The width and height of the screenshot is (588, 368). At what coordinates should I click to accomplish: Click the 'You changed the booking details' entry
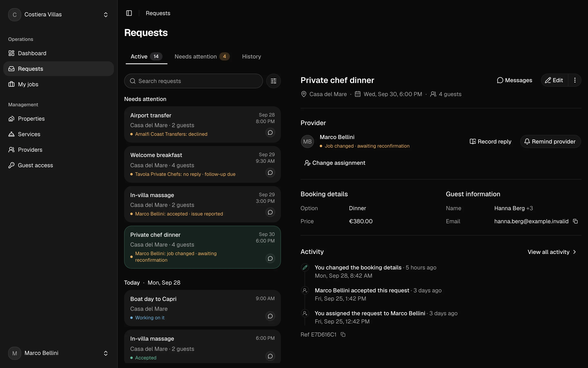pyautogui.click(x=358, y=268)
